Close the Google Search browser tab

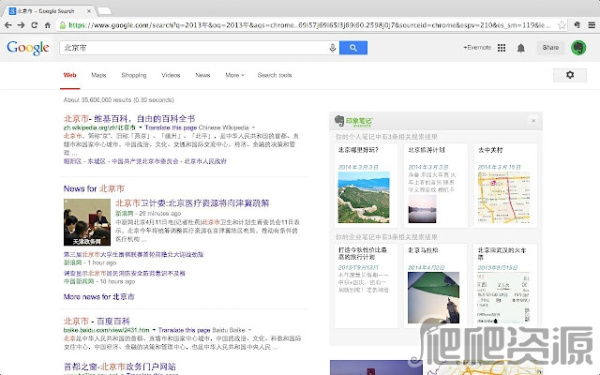[89, 11]
